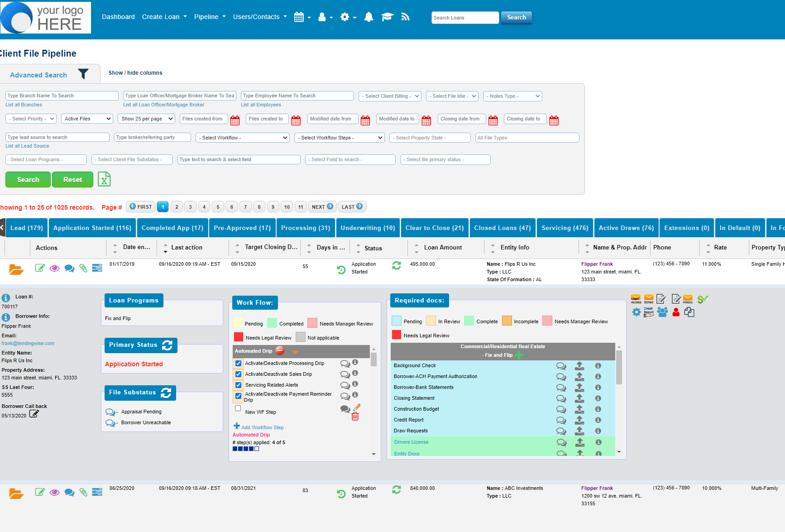Select the Underwriting (10) tab

[368, 228]
